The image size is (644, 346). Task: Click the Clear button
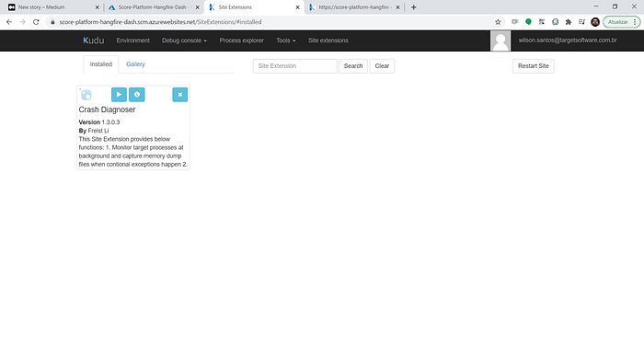[382, 66]
